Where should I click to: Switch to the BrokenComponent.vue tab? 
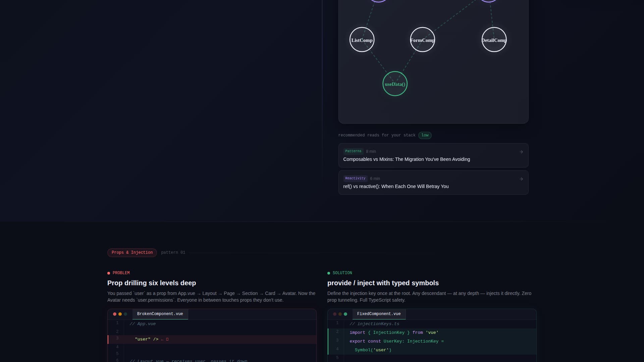pyautogui.click(x=160, y=314)
